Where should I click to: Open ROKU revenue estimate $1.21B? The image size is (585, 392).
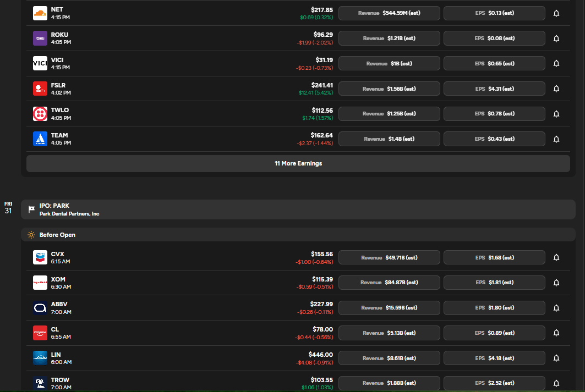coord(389,38)
